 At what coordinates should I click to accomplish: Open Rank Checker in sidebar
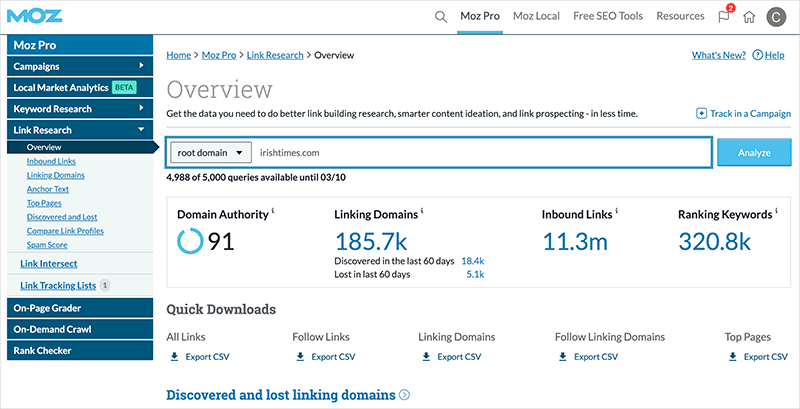coord(80,350)
